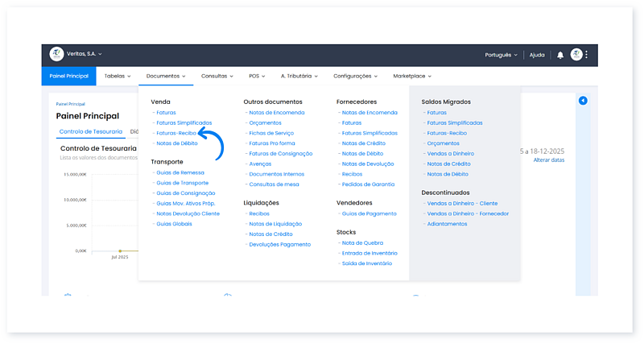Click the Ajuda help link
Image resolution: width=644 pixels, height=344 pixels.
click(537, 55)
